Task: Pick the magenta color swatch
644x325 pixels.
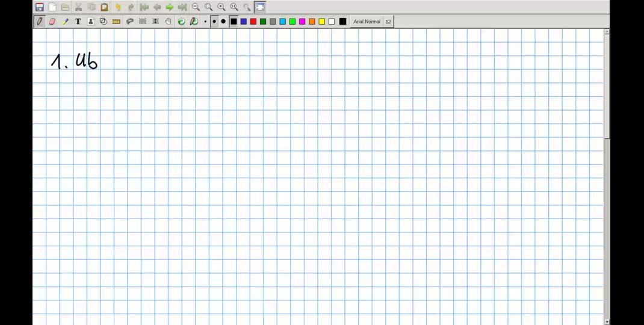Action: pyautogui.click(x=302, y=21)
